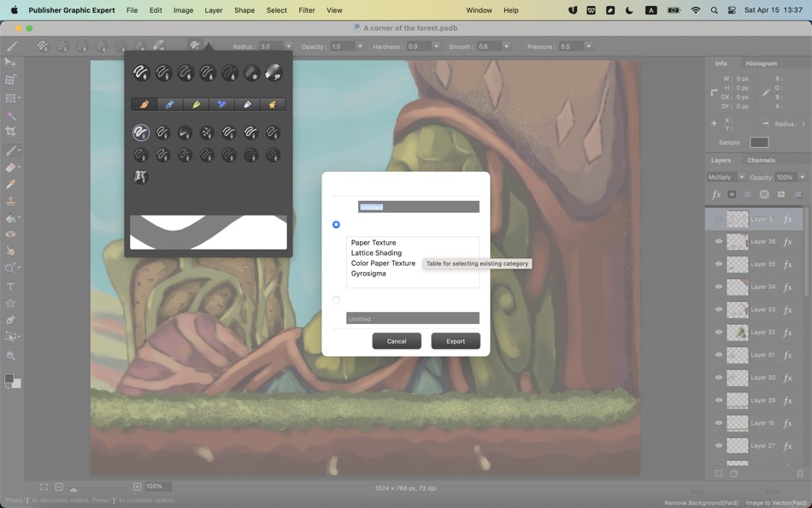Open the Hardness value dropdown
This screenshot has height=508, width=812.
coord(436,46)
